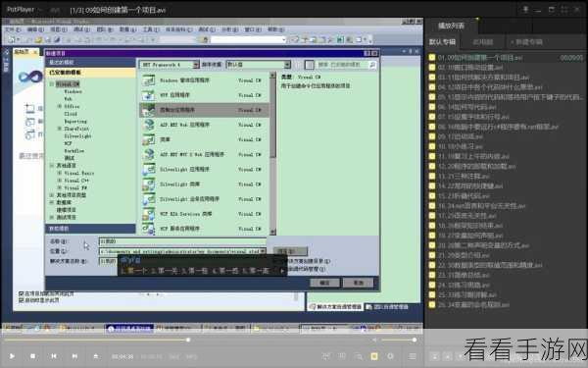
Task: Select ASP.NET MVC 2 Web template icon
Action: (x=149, y=154)
